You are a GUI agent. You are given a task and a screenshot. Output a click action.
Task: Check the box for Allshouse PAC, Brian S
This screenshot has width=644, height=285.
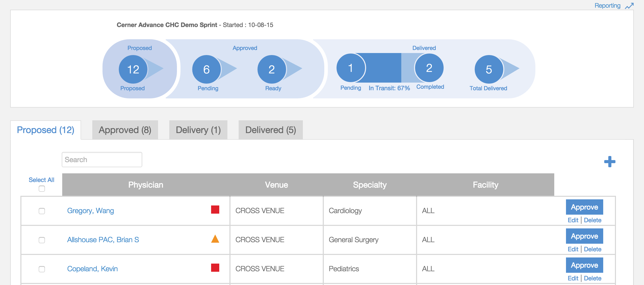(x=42, y=240)
